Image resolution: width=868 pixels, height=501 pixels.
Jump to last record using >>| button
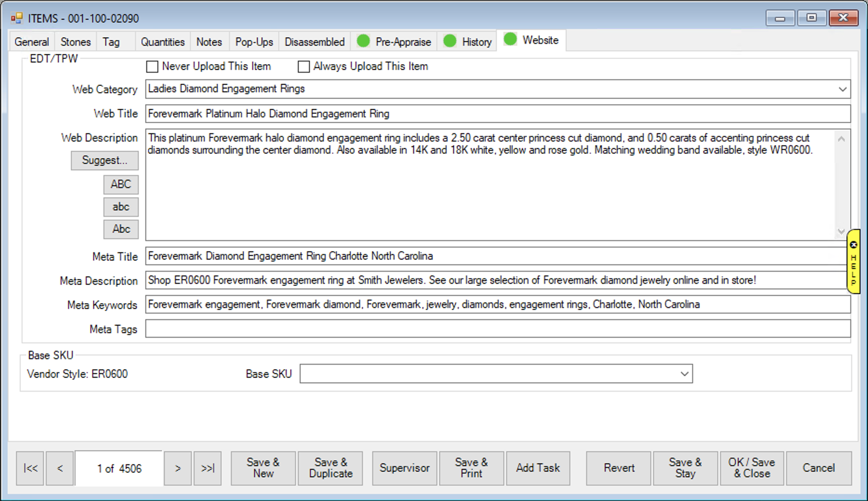pyautogui.click(x=207, y=468)
